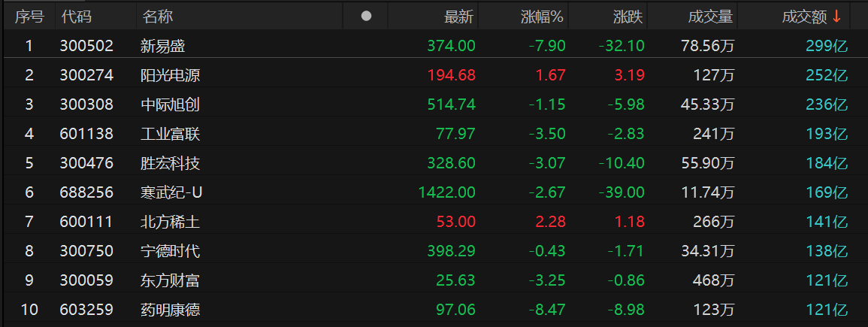Viewport: 868px width, 327px height.
Task: Sort table by 涨跌 column header
Action: pos(628,17)
